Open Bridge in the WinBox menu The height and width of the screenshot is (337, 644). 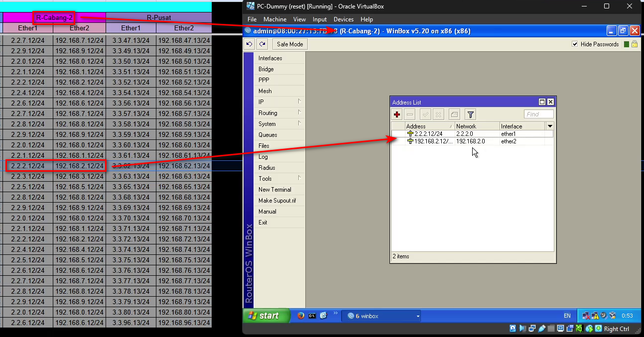pos(279,69)
